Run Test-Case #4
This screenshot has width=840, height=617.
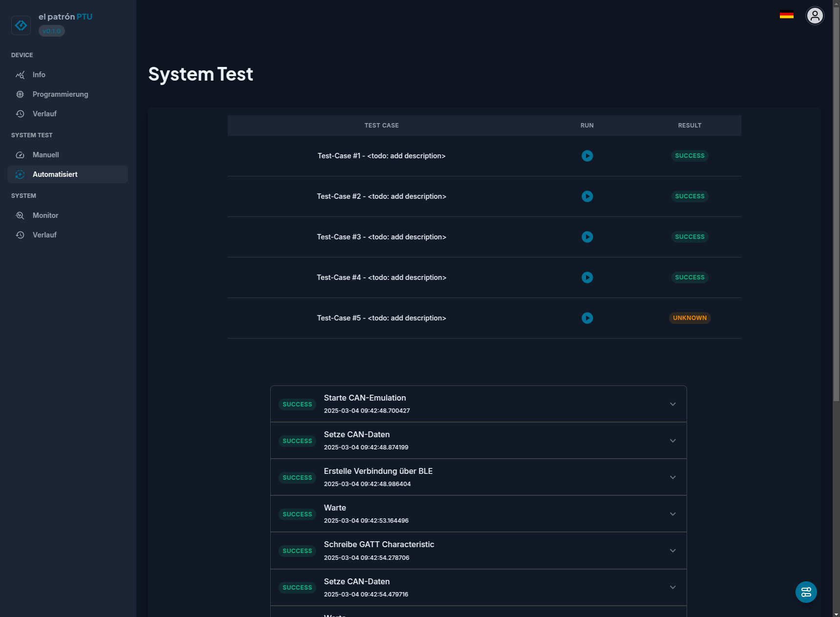587,277
